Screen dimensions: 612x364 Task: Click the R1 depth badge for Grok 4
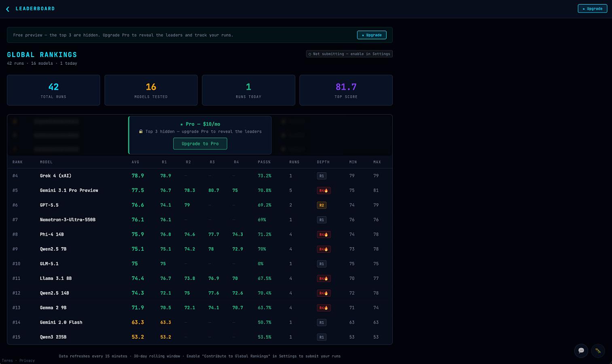[x=322, y=176]
